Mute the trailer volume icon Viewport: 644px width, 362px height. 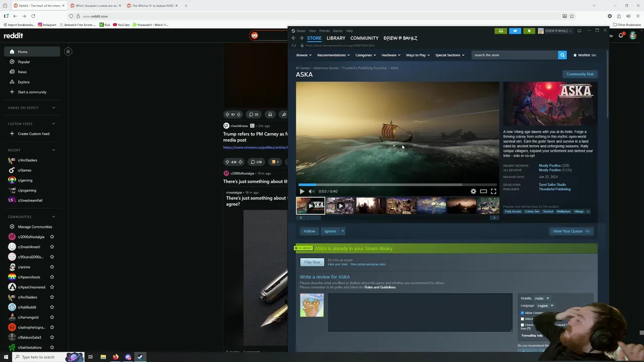(311, 191)
